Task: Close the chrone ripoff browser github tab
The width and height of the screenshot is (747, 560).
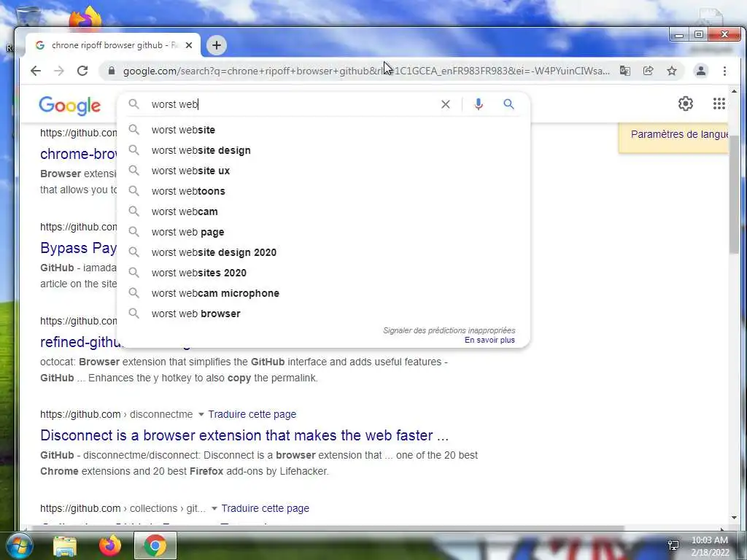Action: (x=189, y=45)
